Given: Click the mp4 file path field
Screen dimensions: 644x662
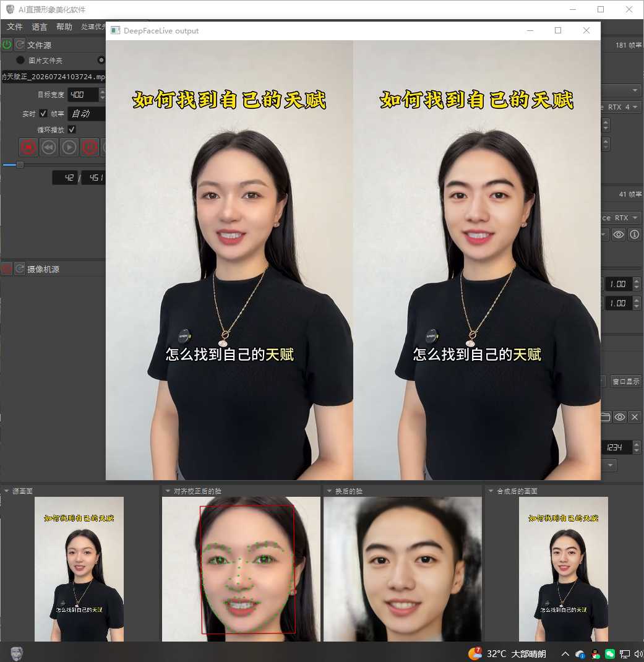Looking at the screenshot, I should (53, 77).
